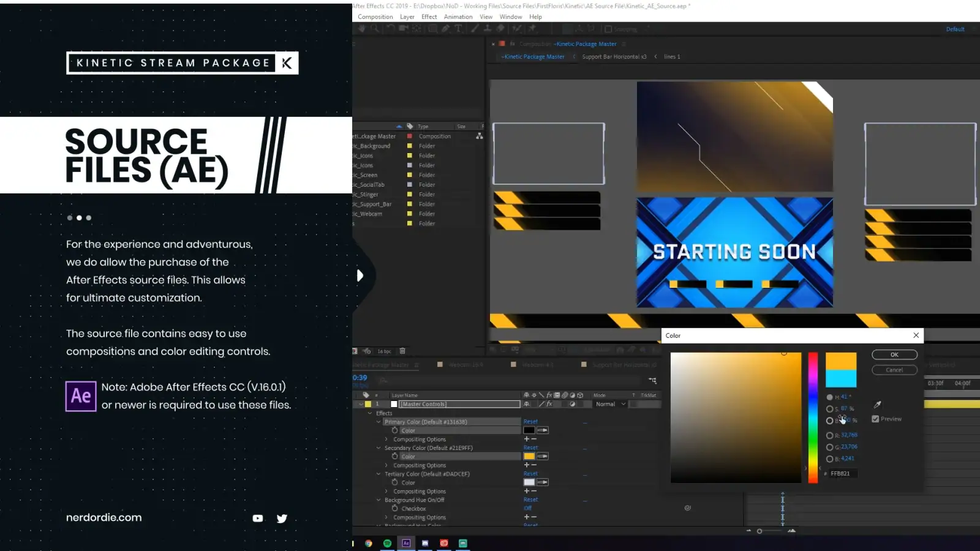Toggle stopwatch for Tertiary Color property
The height and width of the screenshot is (551, 980).
pos(395,482)
